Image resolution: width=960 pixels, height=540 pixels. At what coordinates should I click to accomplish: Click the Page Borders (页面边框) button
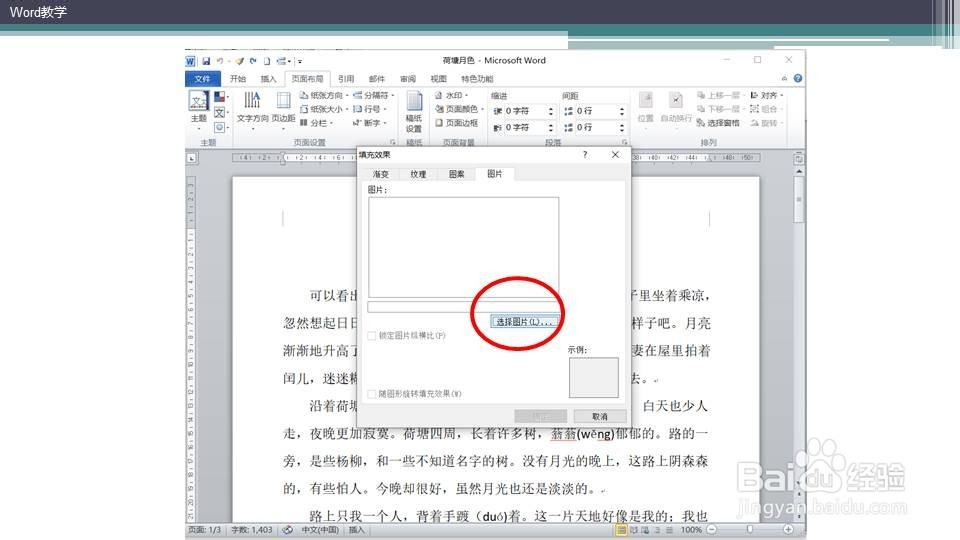[x=457, y=123]
